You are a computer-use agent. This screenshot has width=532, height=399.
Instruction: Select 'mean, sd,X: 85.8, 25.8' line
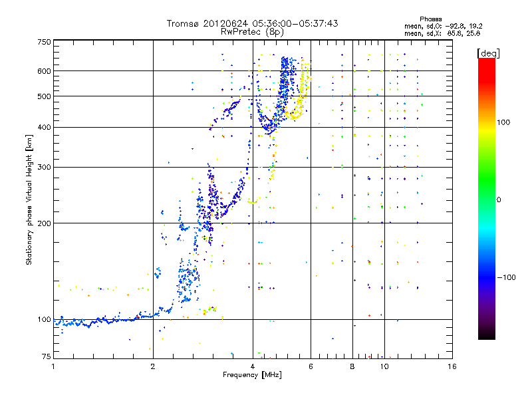tap(442, 33)
